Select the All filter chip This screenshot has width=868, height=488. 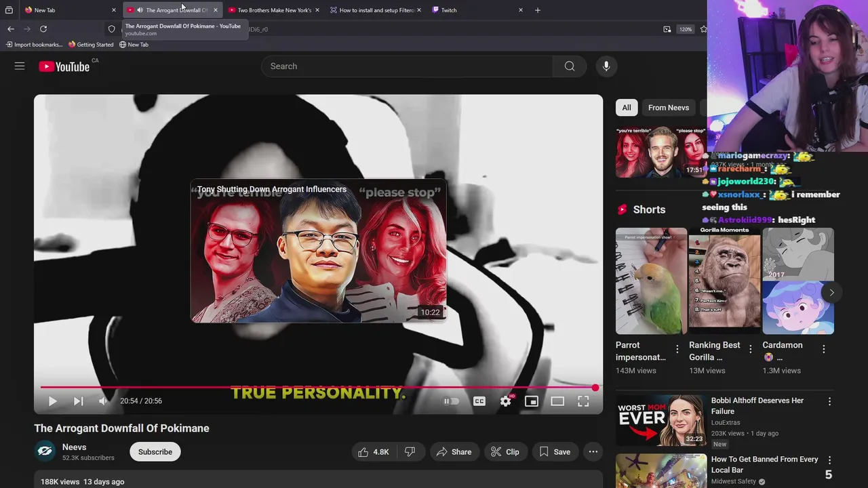(627, 108)
